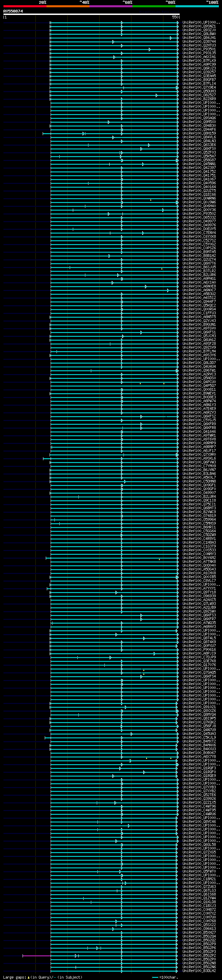
Task: Select hit label UniRef100_Q6KFS3
Action: [x=199, y=615]
